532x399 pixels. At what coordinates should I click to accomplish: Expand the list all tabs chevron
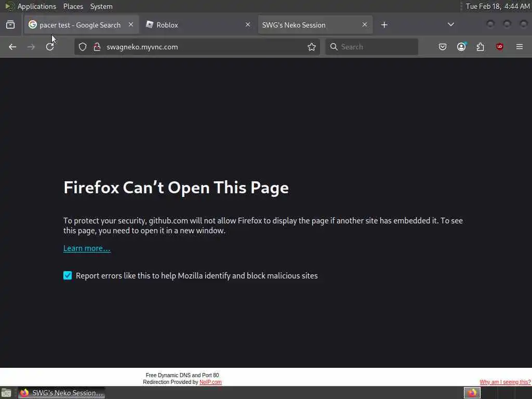pyautogui.click(x=450, y=24)
